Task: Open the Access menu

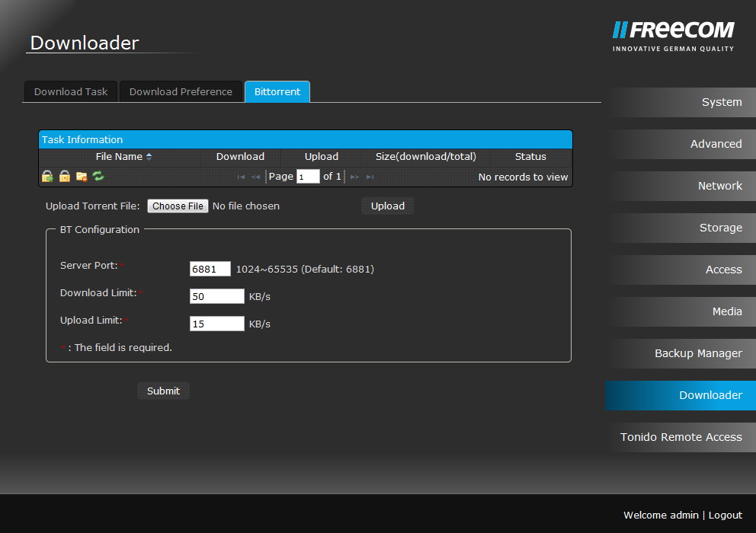Action: [x=681, y=270]
